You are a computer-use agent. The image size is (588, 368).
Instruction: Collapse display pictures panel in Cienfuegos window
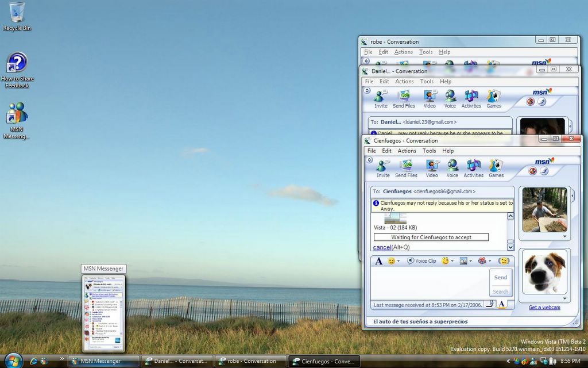572,195
